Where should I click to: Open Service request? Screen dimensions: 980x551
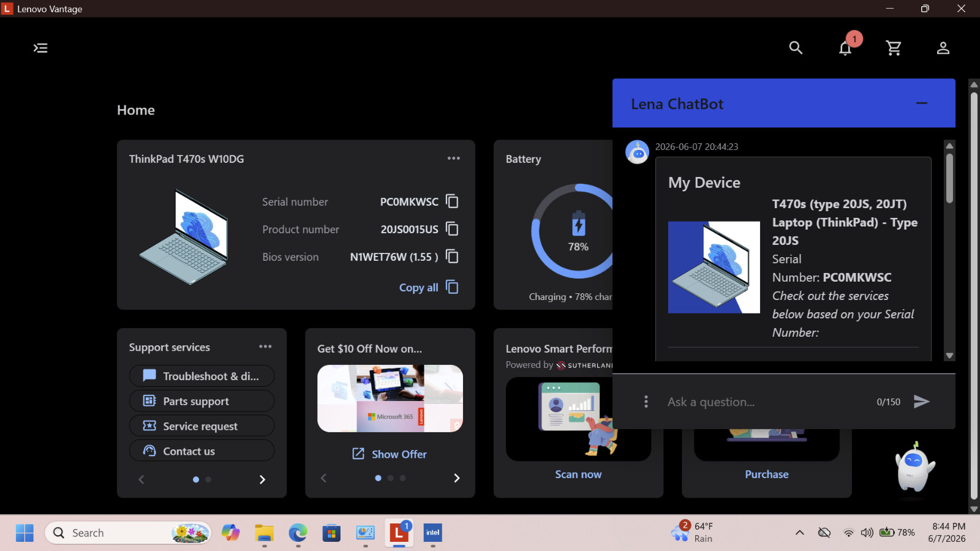(202, 426)
